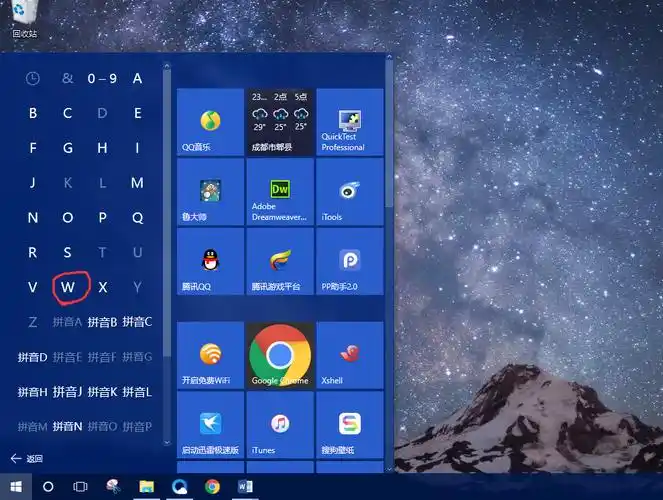
Task: Launch the Xshell tile
Action: (x=349, y=355)
